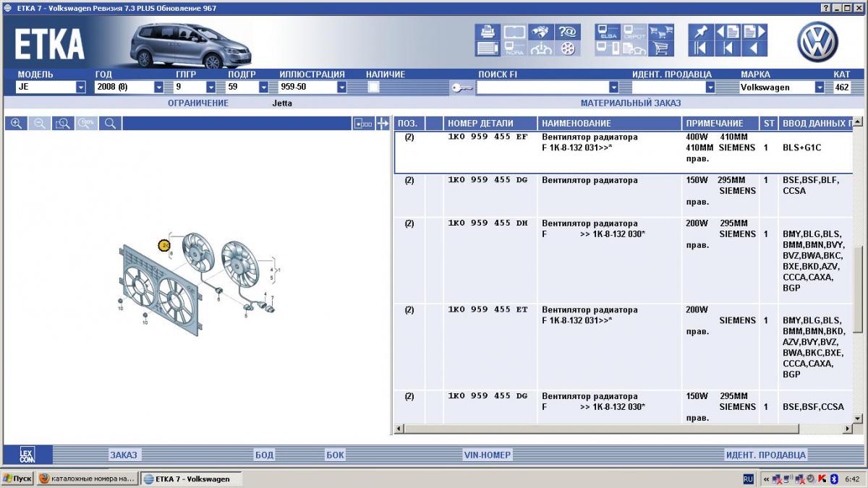Open the list view icon below the printer
This screenshot has width=868, height=488.
pos(488,48)
